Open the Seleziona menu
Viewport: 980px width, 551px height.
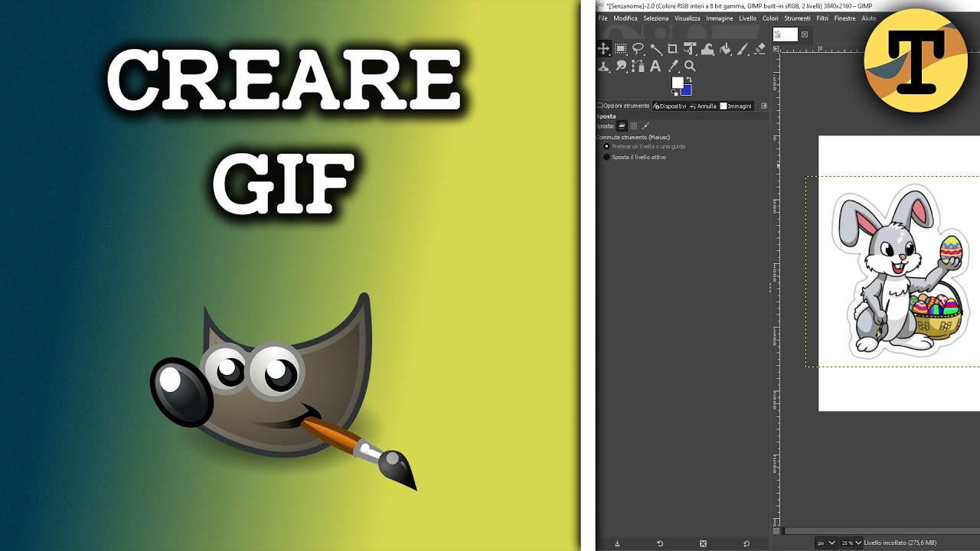tap(656, 18)
